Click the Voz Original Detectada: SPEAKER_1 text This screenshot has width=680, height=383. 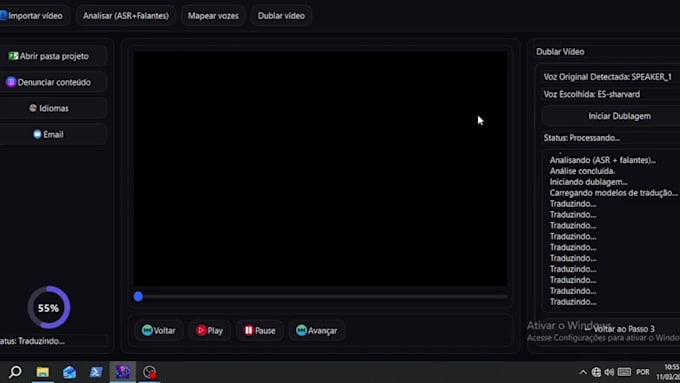click(607, 77)
